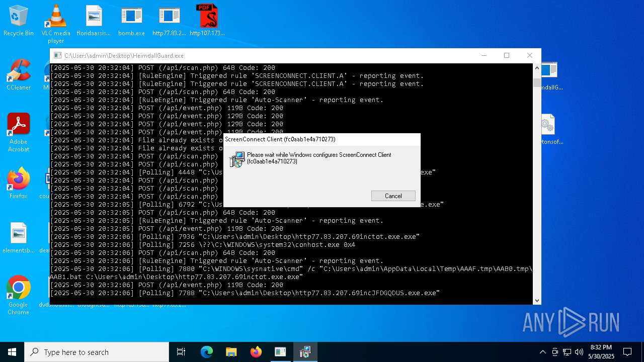Viewport: 644px width, 362px height.
Task: Show hidden system tray icons
Action: pyautogui.click(x=542, y=352)
